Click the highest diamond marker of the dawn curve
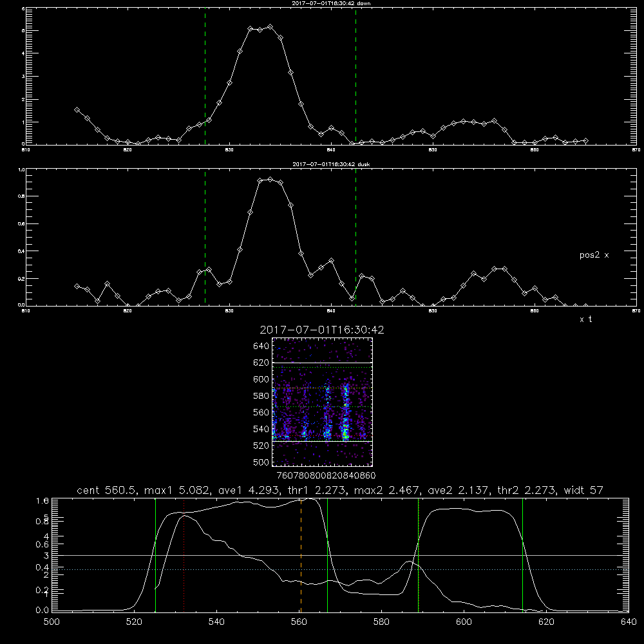Screen dimensions: 644x644 (x=270, y=27)
